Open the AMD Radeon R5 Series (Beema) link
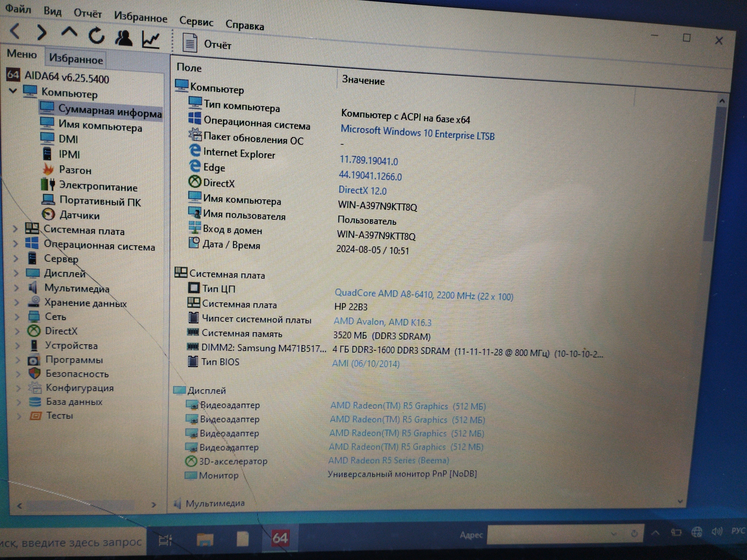 point(389,460)
